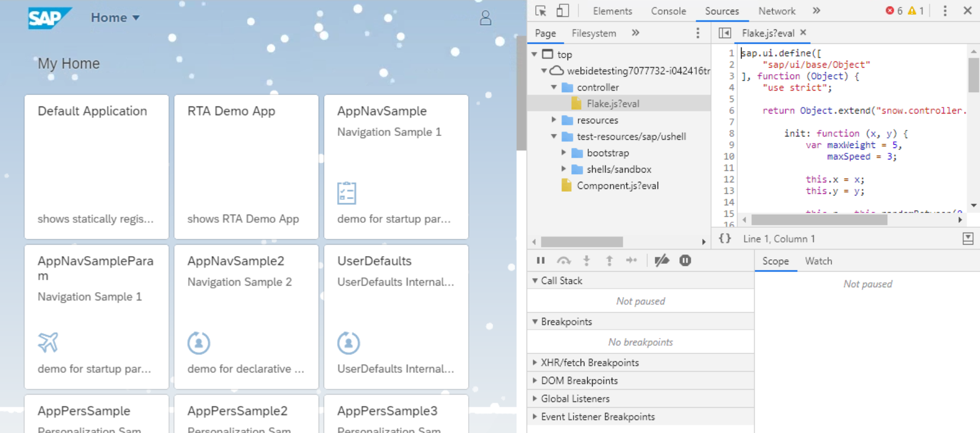980x433 pixels.
Task: Open the AppNavSample tile
Action: click(x=396, y=167)
